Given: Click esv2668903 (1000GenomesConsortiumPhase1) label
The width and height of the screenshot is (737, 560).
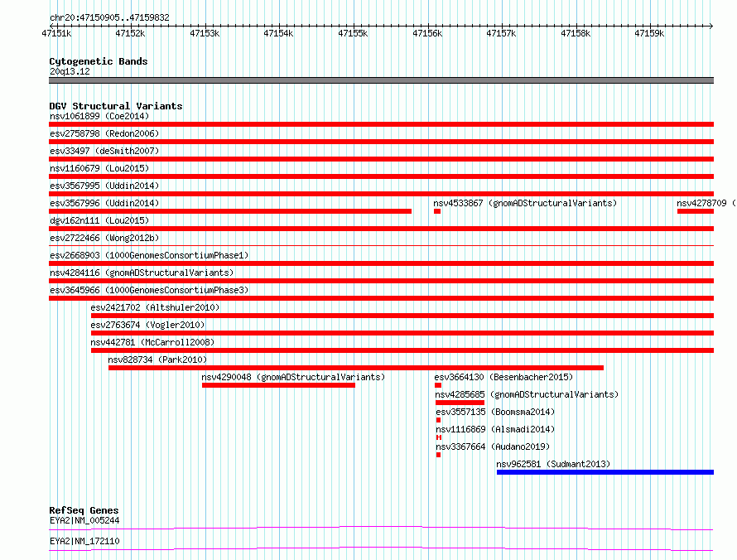Looking at the screenshot, I should [x=149, y=255].
